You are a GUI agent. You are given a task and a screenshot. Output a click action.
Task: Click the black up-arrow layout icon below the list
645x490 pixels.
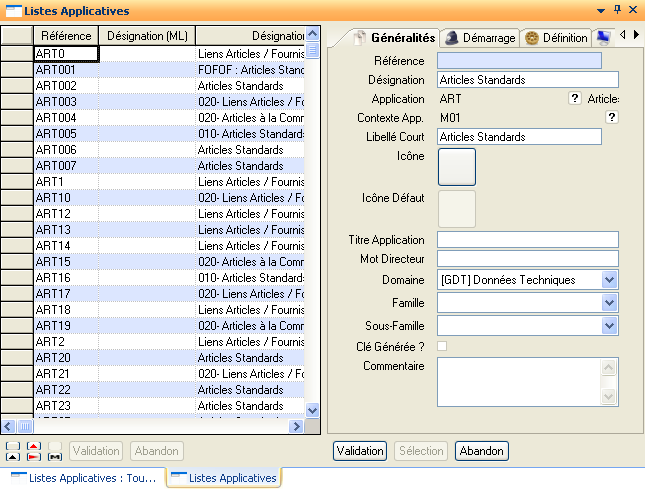tap(12, 456)
